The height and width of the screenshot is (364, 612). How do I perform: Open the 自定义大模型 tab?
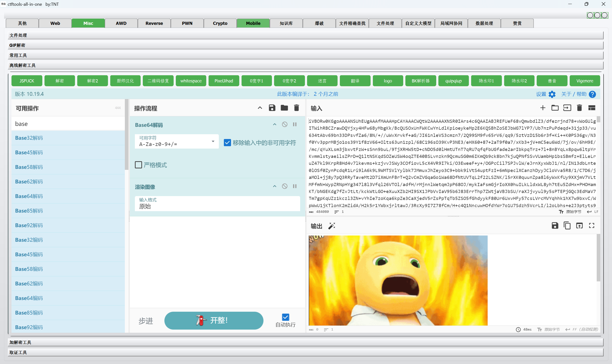[x=418, y=23]
